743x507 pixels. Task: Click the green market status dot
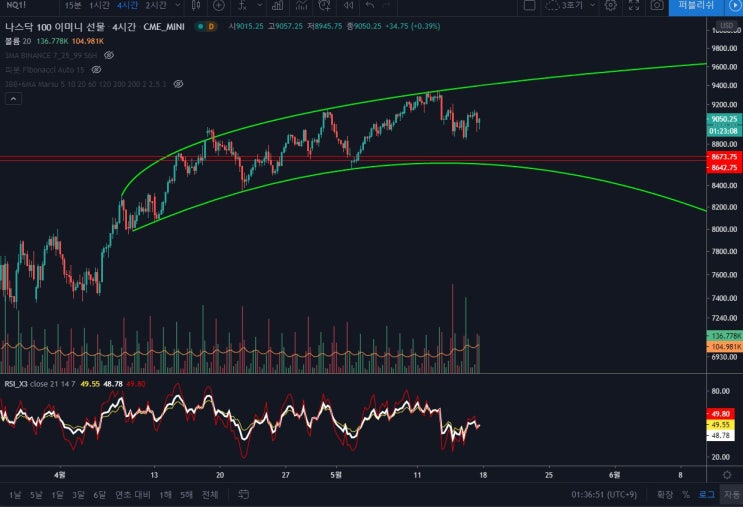tap(200, 27)
